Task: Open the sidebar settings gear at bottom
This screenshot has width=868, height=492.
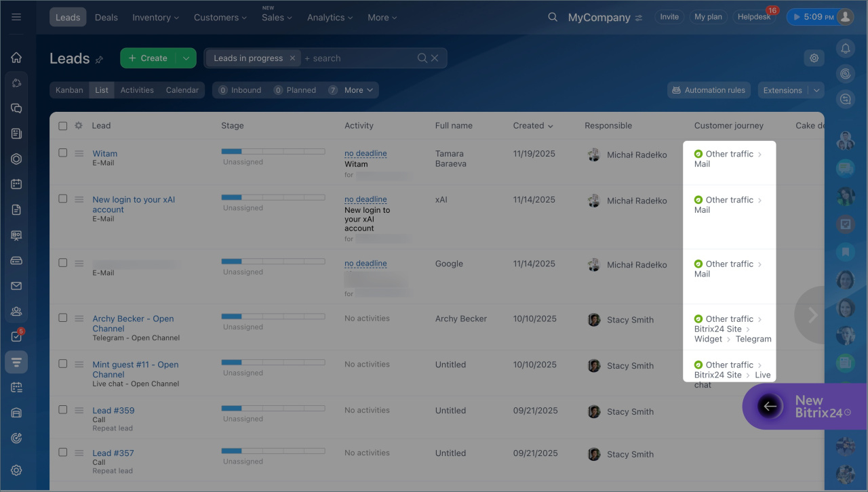Action: click(16, 470)
